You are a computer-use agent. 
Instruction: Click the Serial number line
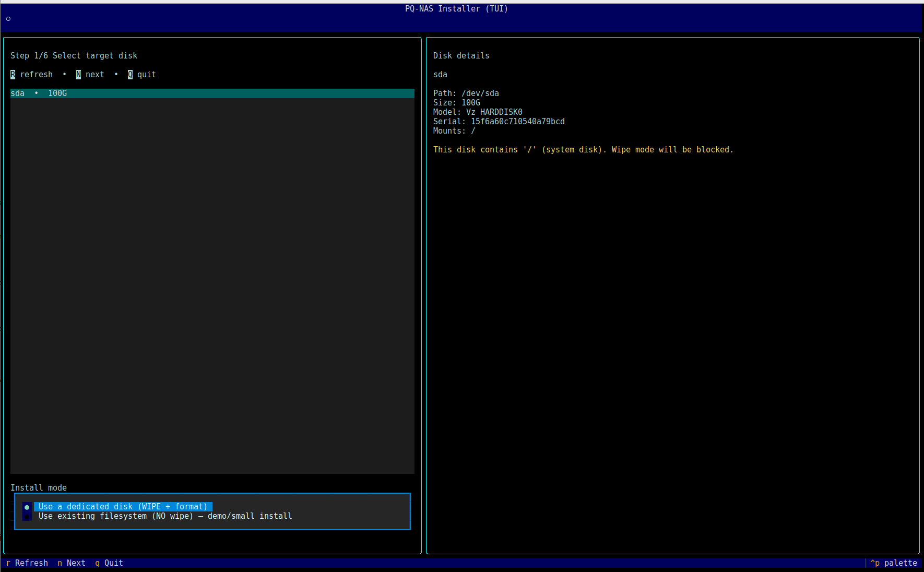tap(499, 122)
